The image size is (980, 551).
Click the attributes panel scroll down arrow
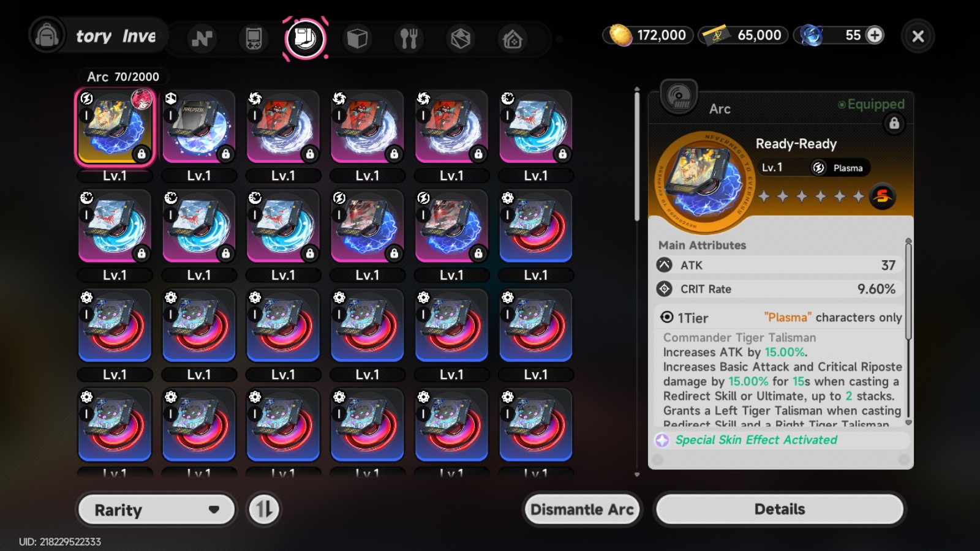908,422
